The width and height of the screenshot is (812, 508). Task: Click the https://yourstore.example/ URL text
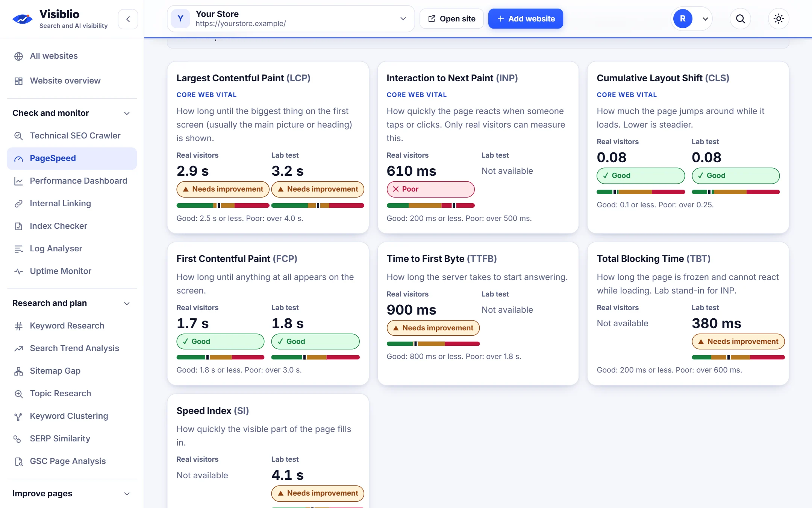point(241,24)
